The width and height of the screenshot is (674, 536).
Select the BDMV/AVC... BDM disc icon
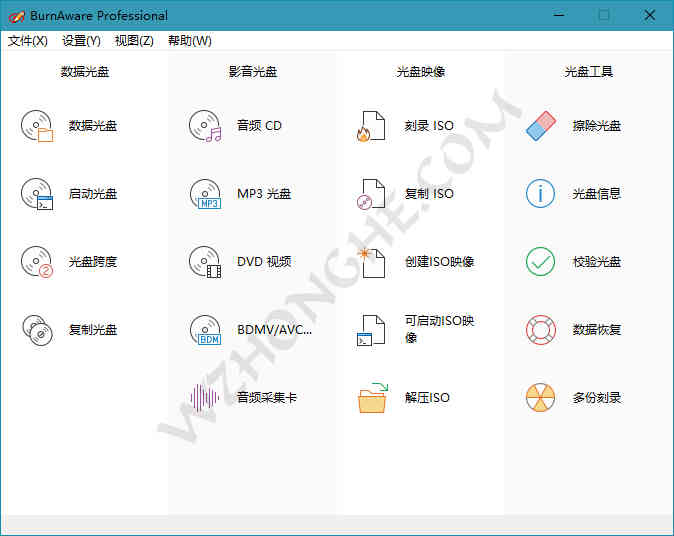(205, 330)
